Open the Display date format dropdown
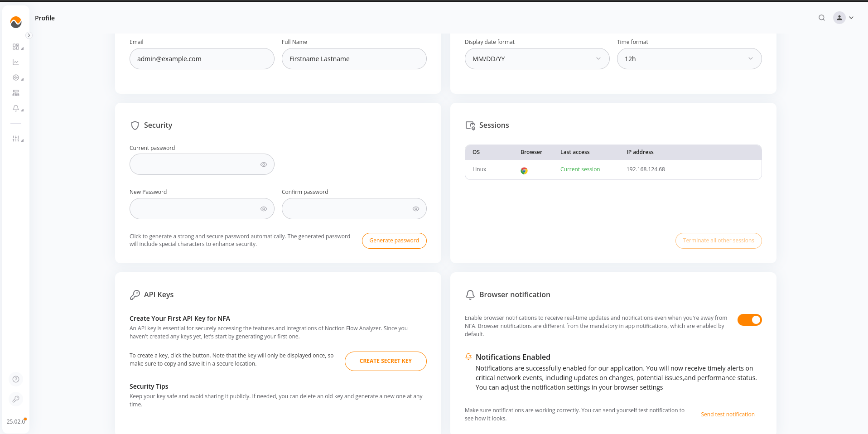The width and height of the screenshot is (868, 434). [x=537, y=59]
